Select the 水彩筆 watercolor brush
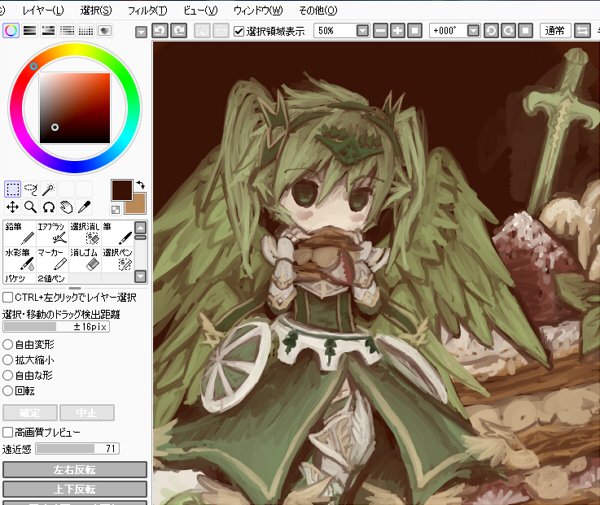Image resolution: width=600 pixels, height=505 pixels. coord(20,259)
